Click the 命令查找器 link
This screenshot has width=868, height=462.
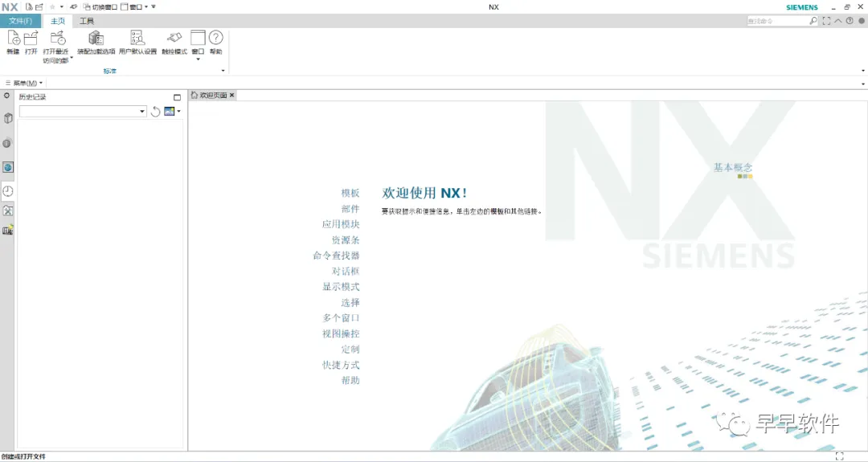[x=337, y=256]
